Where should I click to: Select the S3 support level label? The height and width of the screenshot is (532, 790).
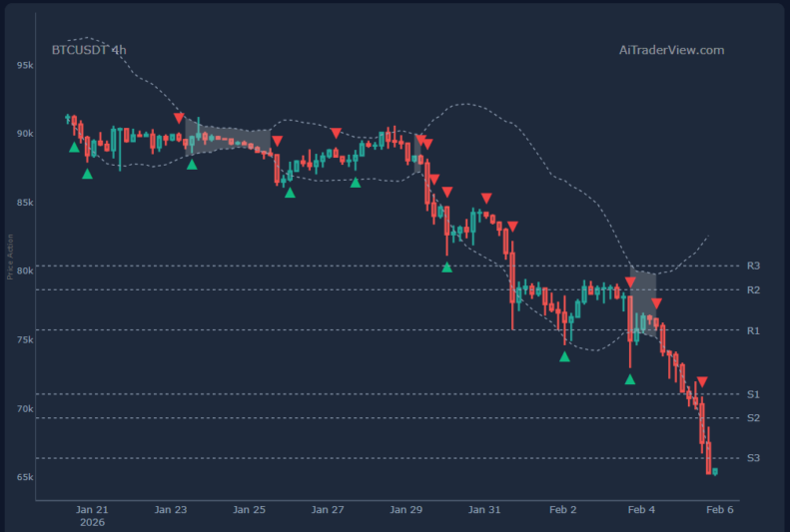753,458
